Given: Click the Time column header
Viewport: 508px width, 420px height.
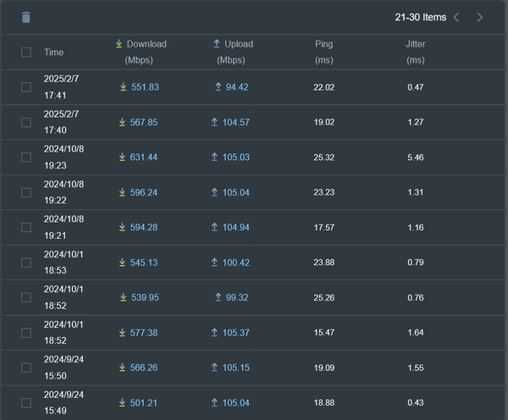Looking at the screenshot, I should coord(54,52).
